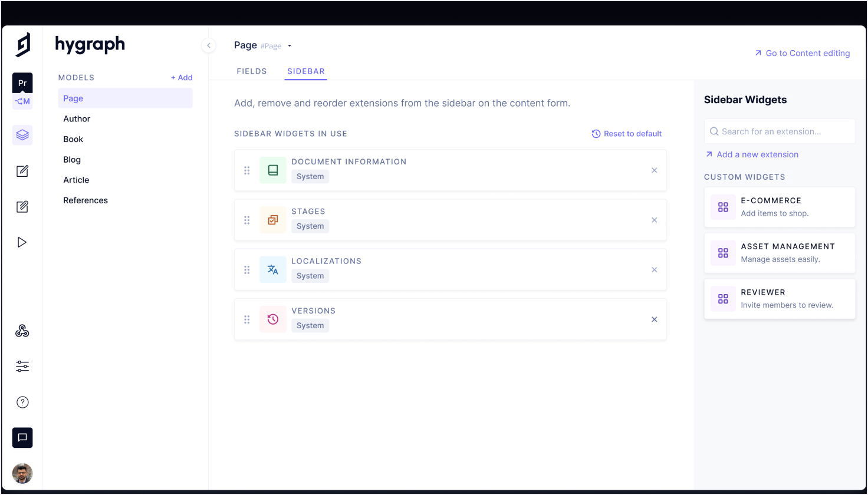Click the Hygraph logo icon
The height and width of the screenshot is (495, 868).
pos(23,45)
